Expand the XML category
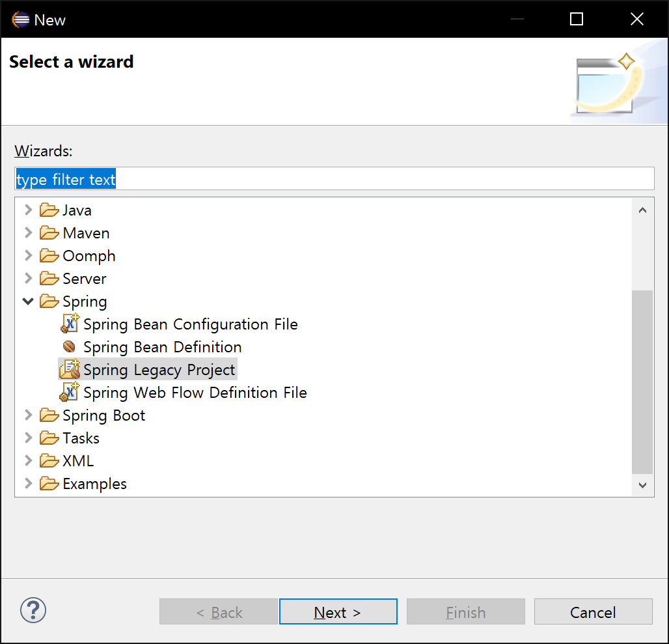 click(28, 461)
